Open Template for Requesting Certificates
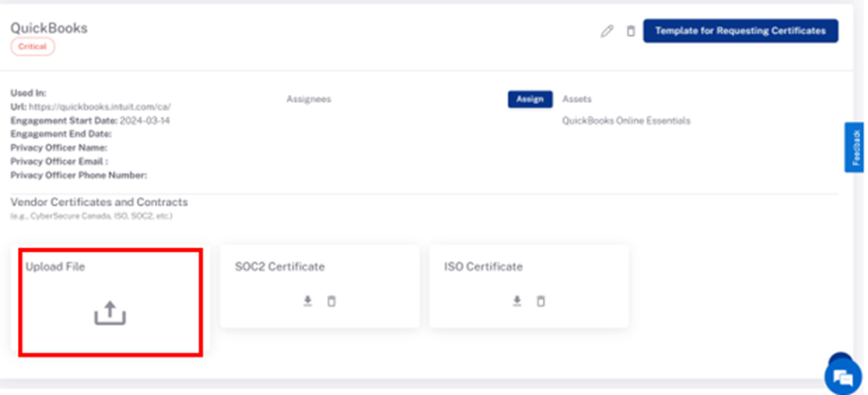The image size is (868, 395). click(741, 31)
